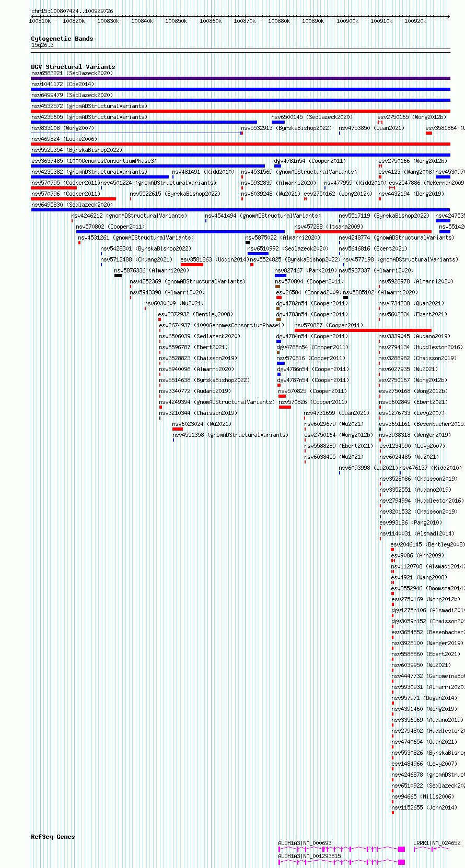Select the nsv469824 (Locke2006) label
The width and height of the screenshot is (465, 868).
point(64,139)
